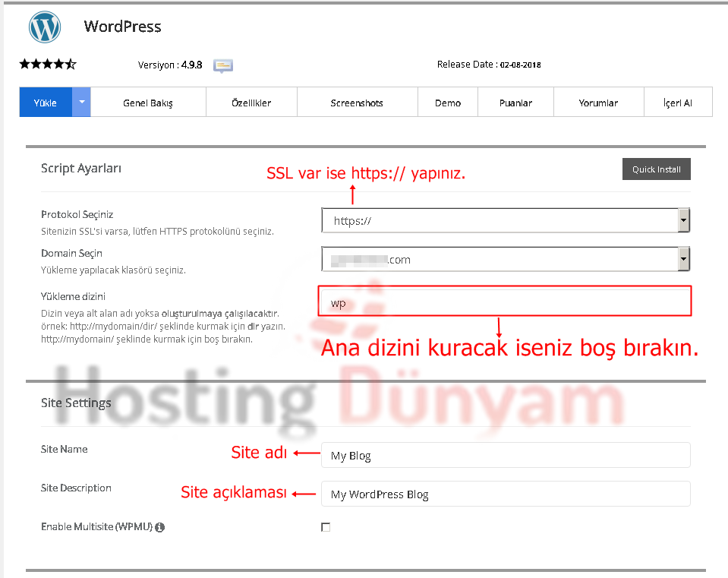Select the Versiyon : 4.9.8 text
Viewport: 728px width, 578px height.
click(x=170, y=65)
